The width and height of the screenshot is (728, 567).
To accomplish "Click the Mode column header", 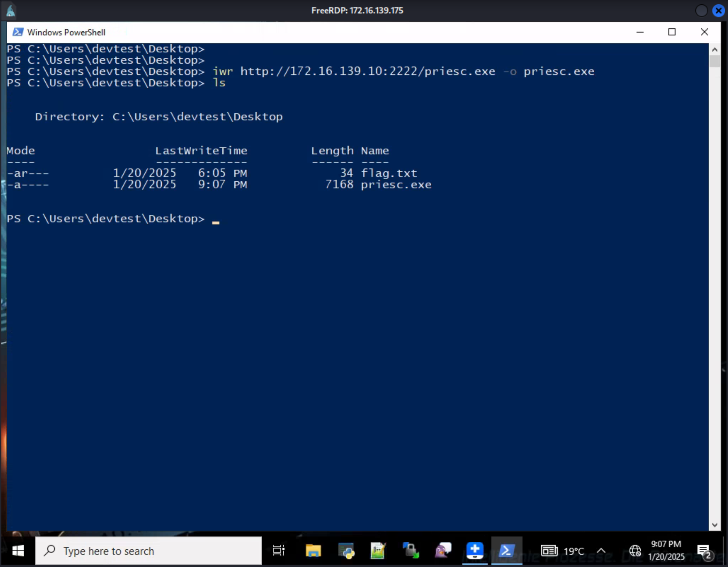I will (x=20, y=151).
